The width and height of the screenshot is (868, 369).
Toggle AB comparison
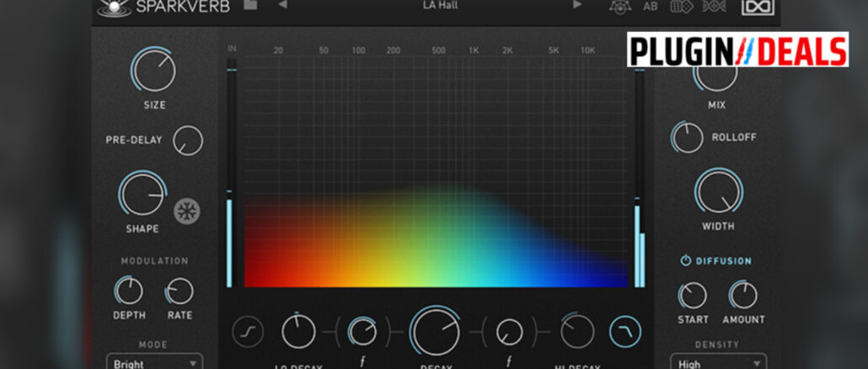click(x=651, y=7)
